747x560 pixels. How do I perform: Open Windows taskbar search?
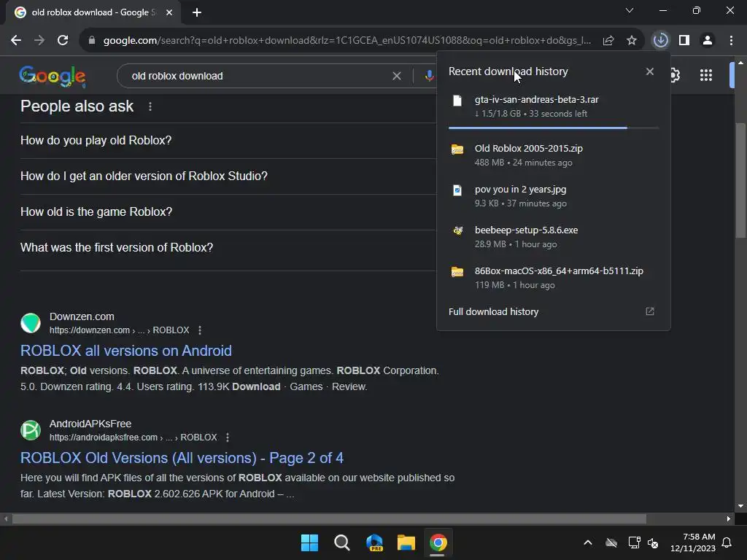(x=341, y=542)
